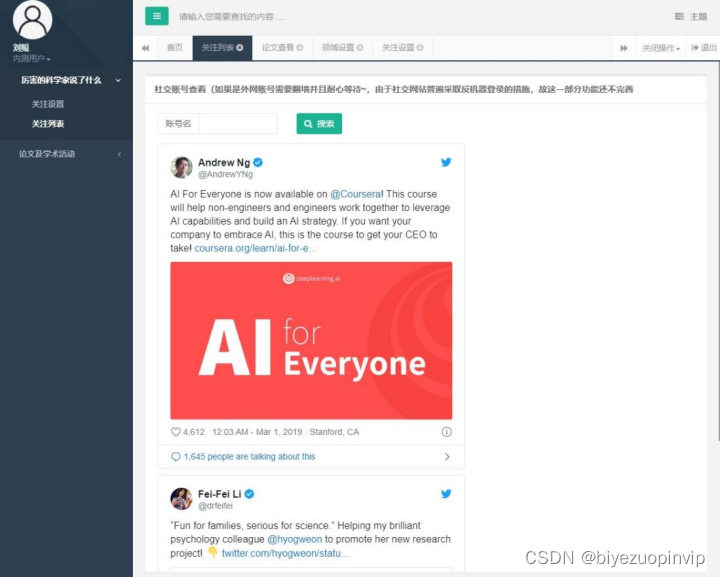
Task: Click the info icon on Andrew Ng tweet
Action: (446, 432)
